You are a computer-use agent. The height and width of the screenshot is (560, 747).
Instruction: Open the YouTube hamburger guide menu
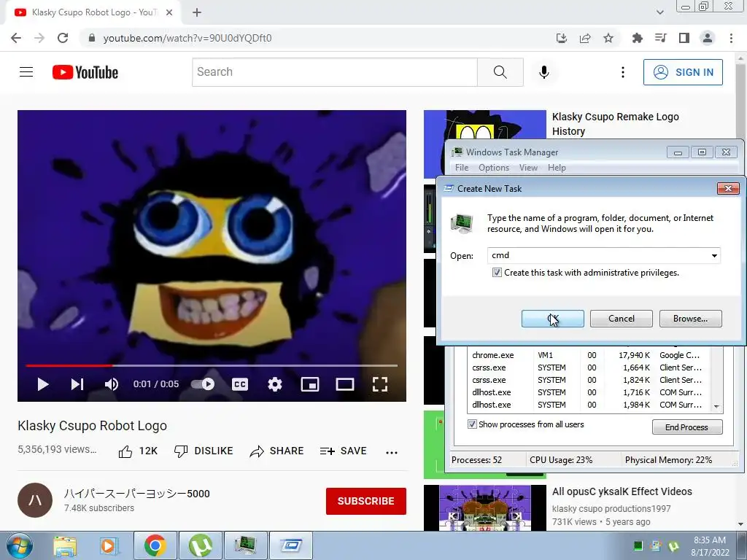point(26,72)
